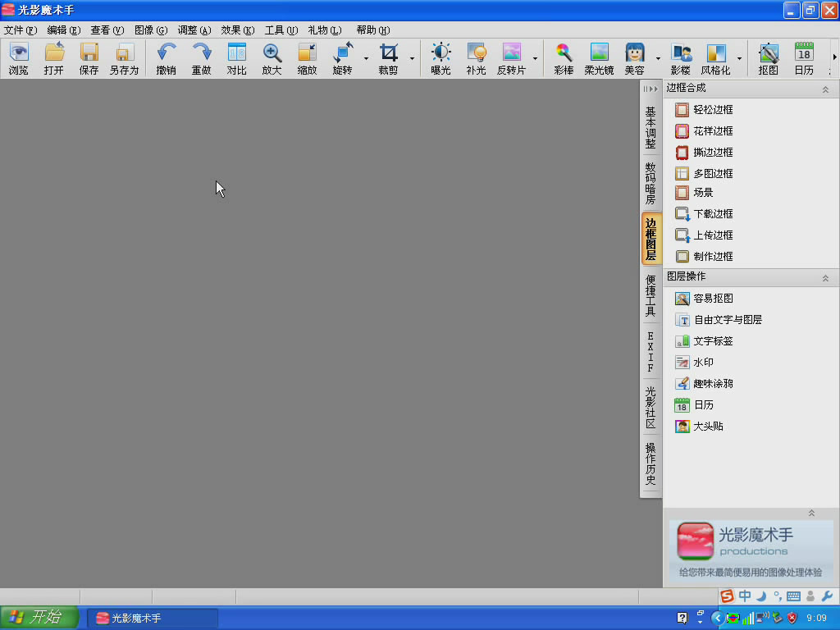The height and width of the screenshot is (630, 840).
Task: Click the 柔光镜 (Soft focus) icon
Action: 599,58
